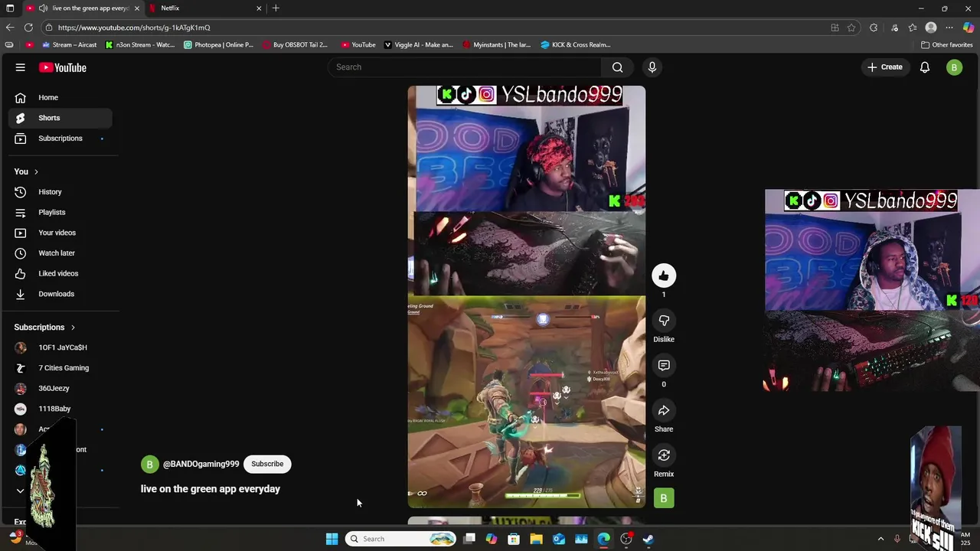Open 360Jeezy channel
The image size is (980, 551).
tap(60, 389)
